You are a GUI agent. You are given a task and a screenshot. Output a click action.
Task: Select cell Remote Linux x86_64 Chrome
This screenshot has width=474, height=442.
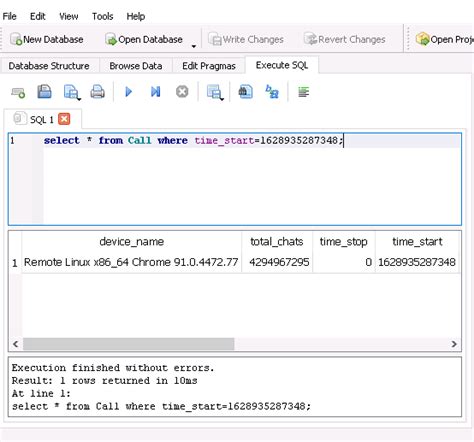[131, 262]
